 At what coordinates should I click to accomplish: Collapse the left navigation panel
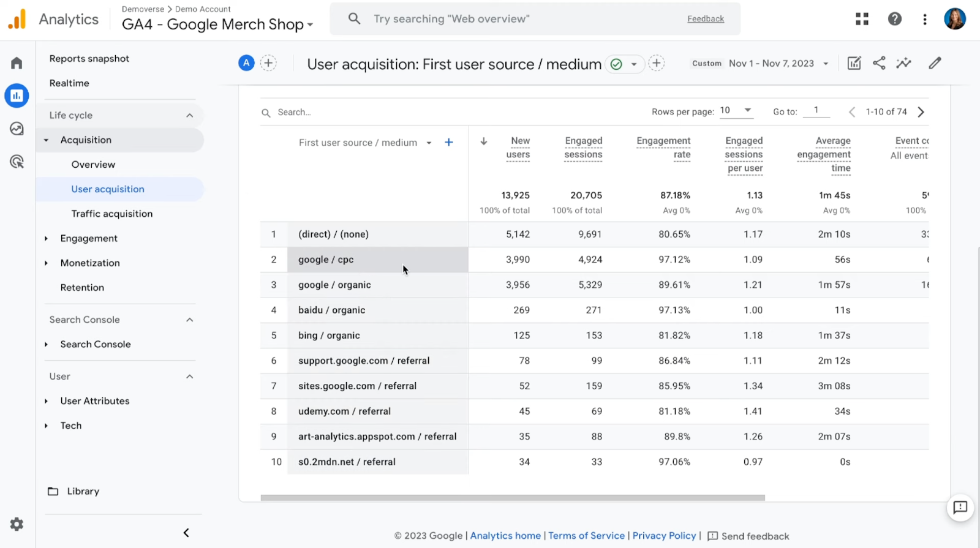[x=186, y=533]
